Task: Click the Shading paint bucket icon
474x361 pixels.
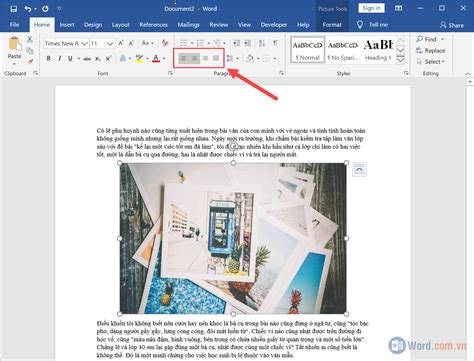Action: click(250, 59)
